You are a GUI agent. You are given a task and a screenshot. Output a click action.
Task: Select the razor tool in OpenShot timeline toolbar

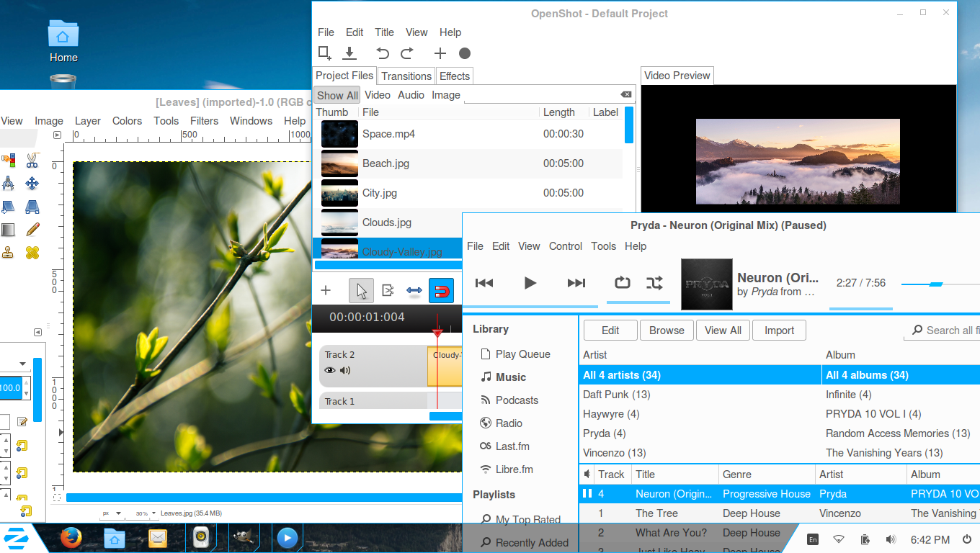(388, 290)
